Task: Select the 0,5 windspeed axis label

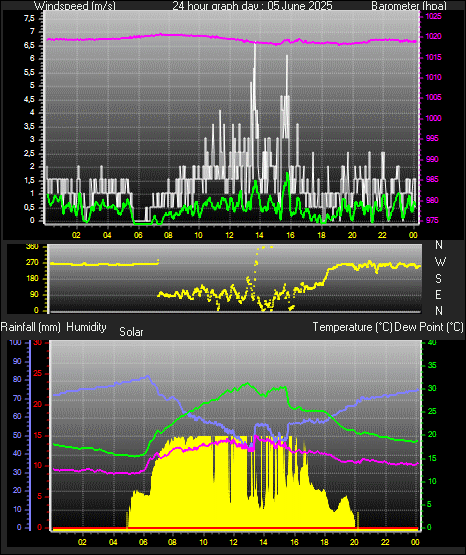Action: 30,207
